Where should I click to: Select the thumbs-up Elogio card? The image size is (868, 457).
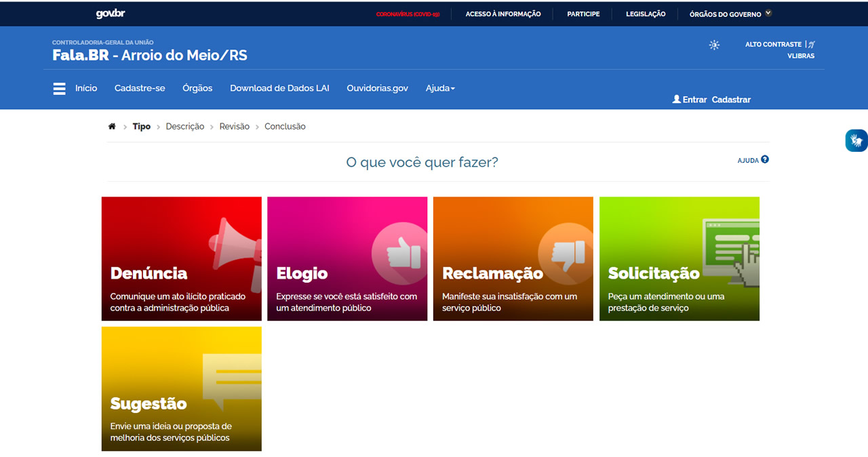347,258
